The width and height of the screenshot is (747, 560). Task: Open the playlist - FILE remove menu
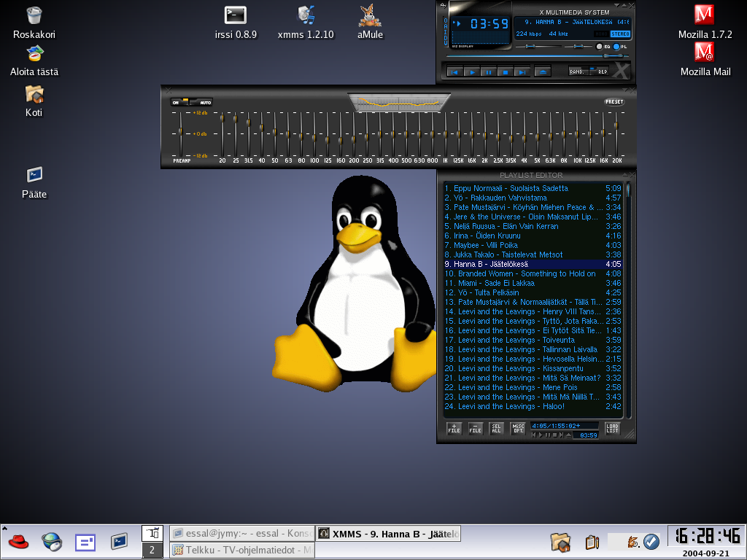(x=476, y=429)
